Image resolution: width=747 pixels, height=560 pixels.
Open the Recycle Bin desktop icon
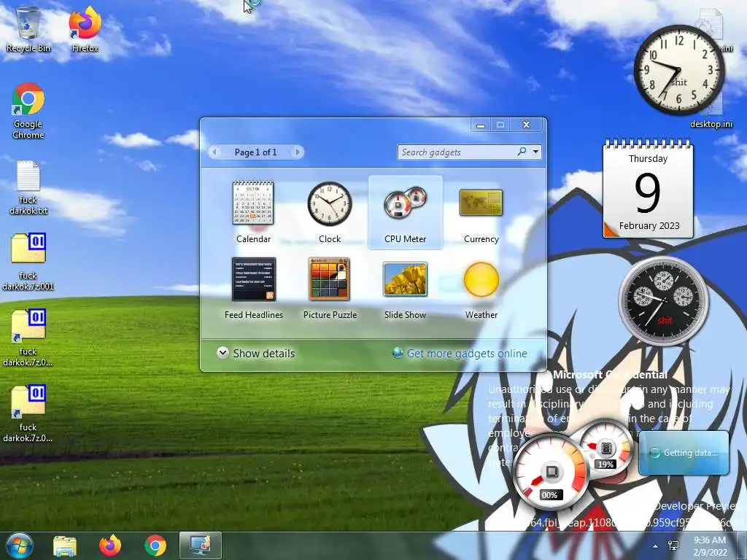coord(28,29)
